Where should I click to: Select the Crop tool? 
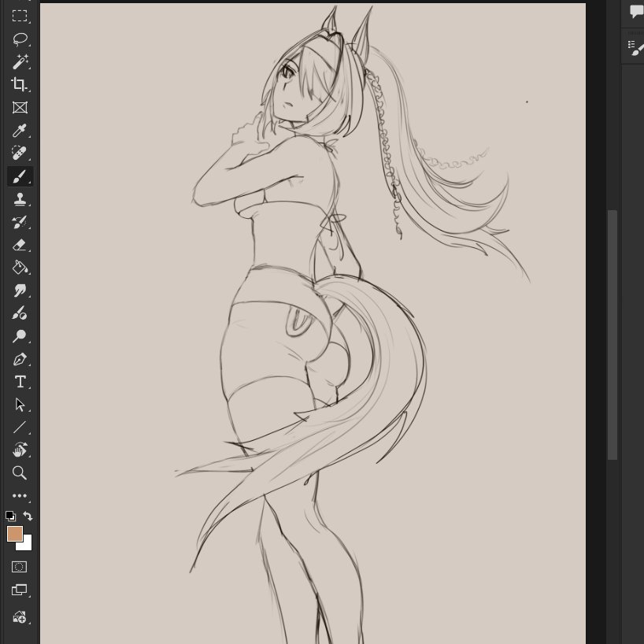pyautogui.click(x=20, y=84)
